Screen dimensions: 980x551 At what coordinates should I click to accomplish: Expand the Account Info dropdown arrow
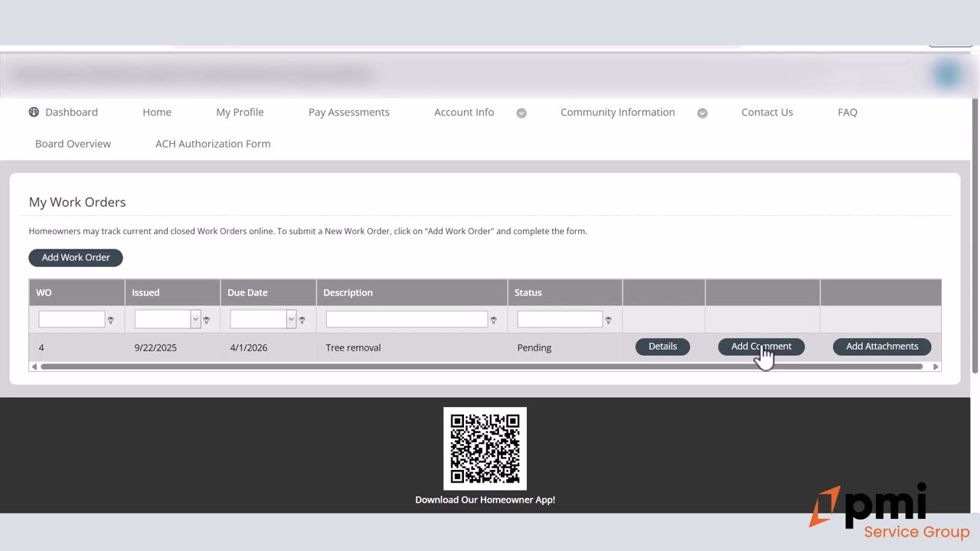pos(521,112)
